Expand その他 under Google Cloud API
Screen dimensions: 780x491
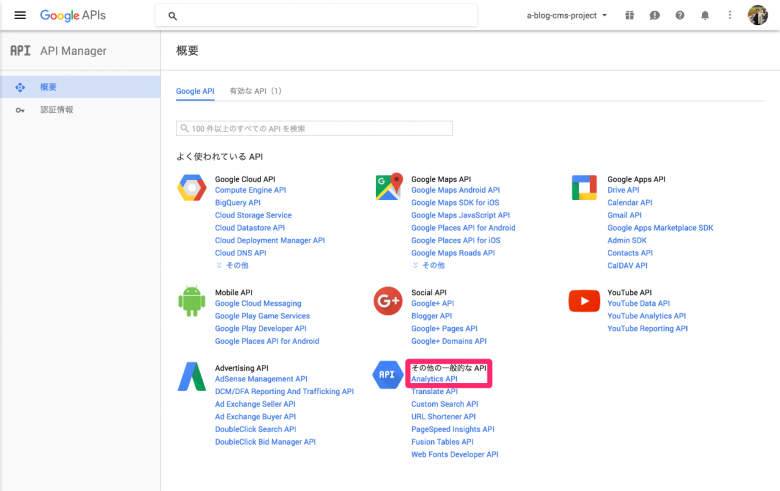coord(232,266)
